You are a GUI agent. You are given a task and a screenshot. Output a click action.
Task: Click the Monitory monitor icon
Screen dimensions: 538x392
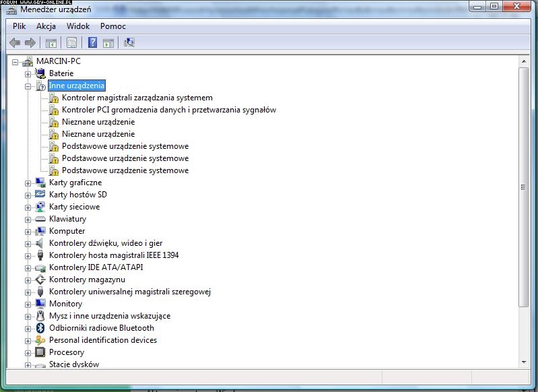(40, 304)
